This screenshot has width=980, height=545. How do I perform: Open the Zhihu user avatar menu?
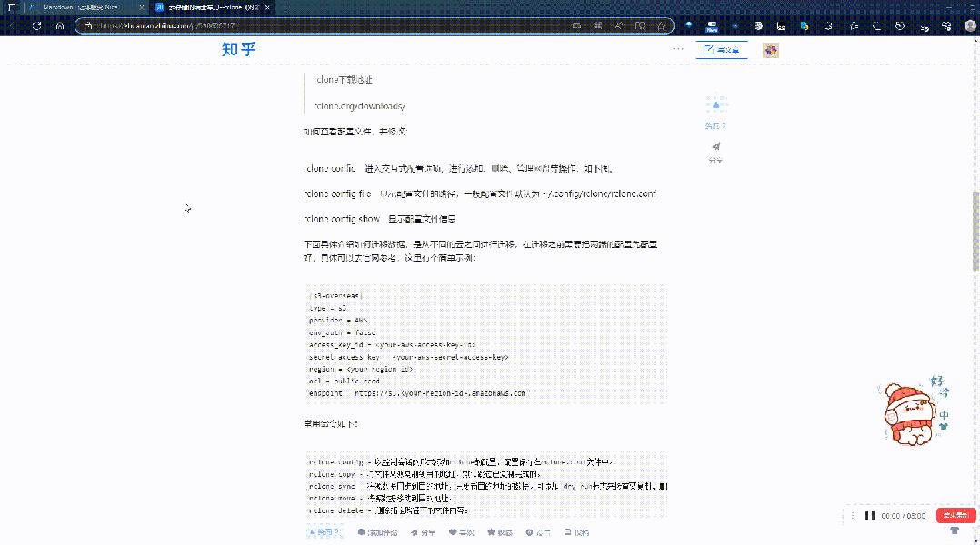(x=771, y=51)
